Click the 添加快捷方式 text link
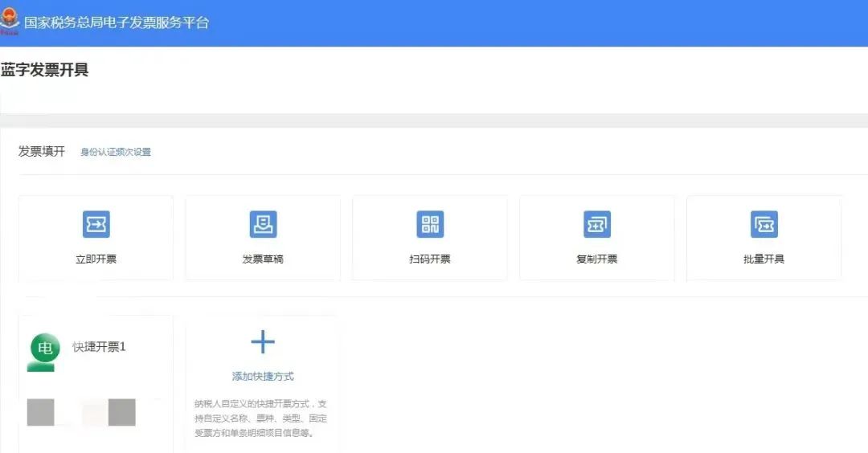Viewport: 868px width, 453px height. 263,376
